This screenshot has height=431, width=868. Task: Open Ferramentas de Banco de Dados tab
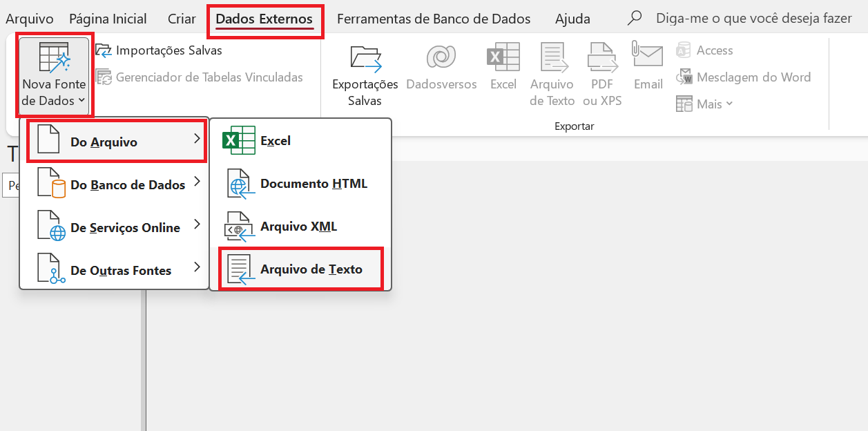tap(434, 19)
